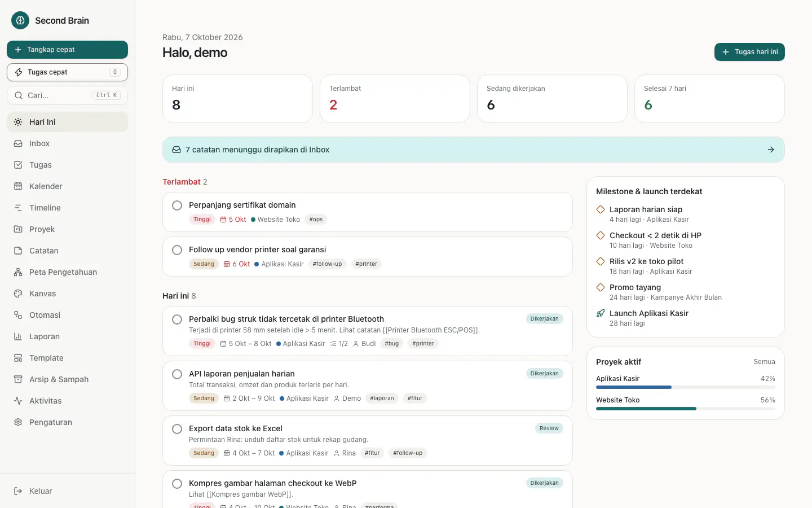Image resolution: width=812 pixels, height=508 pixels.
Task: Complete the Perbaiki bug struk task circle
Action: 177,319
